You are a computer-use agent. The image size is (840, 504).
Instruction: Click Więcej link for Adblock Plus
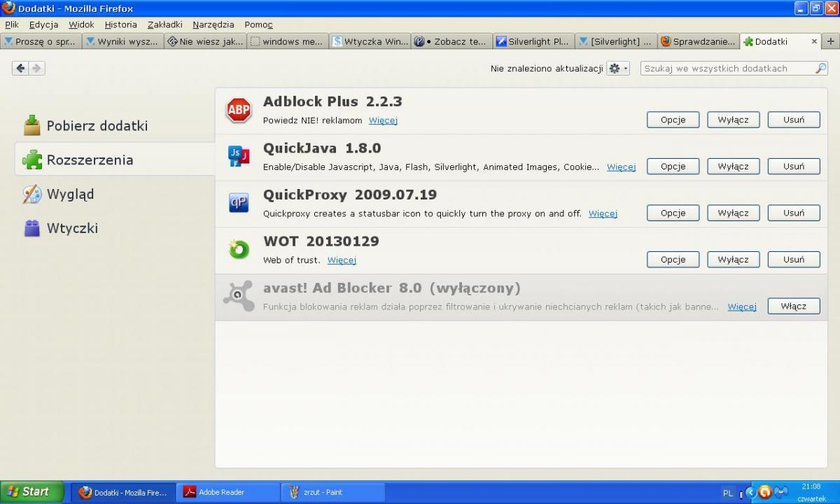[383, 120]
